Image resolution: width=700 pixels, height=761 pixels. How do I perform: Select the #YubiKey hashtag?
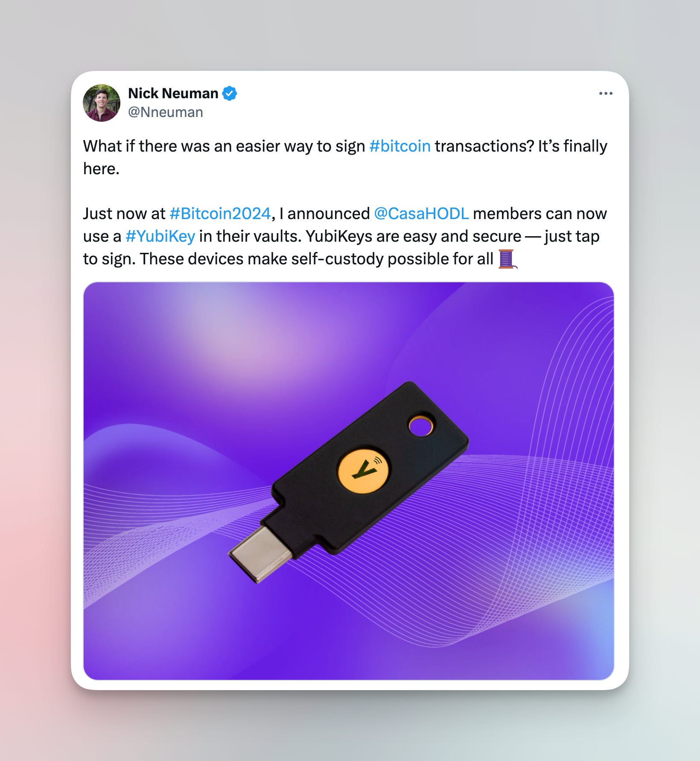tap(160, 236)
